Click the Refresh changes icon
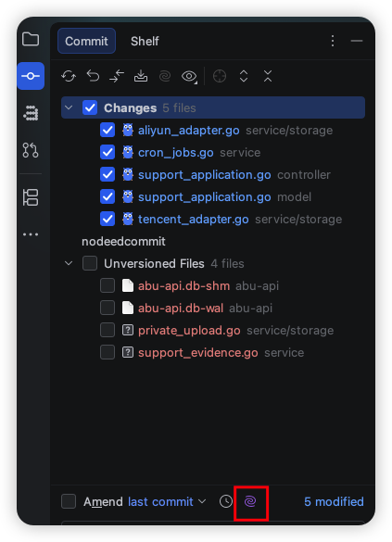 (69, 76)
